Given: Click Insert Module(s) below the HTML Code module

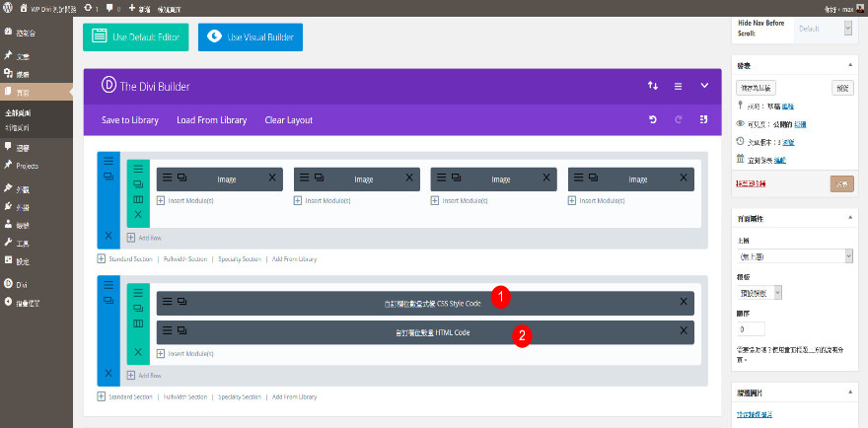Looking at the screenshot, I should (x=185, y=353).
